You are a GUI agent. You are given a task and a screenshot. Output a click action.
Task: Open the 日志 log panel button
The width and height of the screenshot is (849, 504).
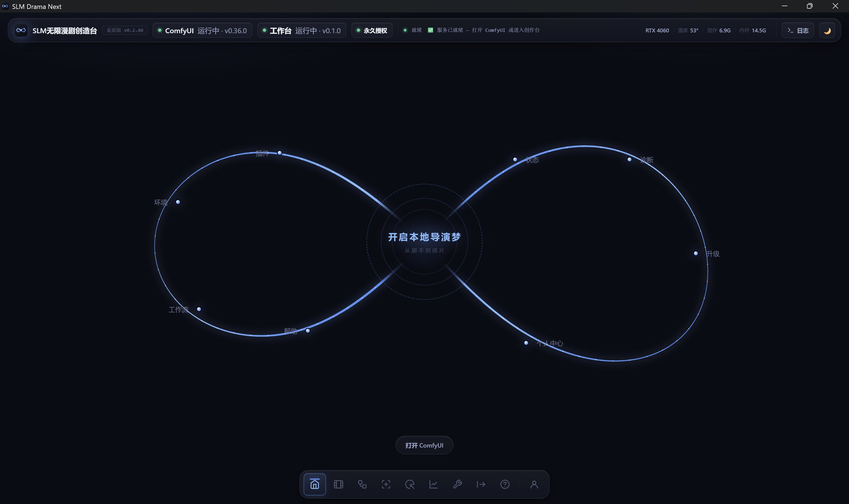coord(798,31)
